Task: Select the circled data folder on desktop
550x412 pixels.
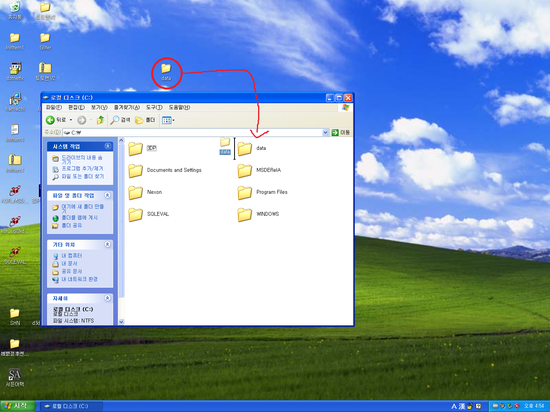Action: [x=166, y=72]
